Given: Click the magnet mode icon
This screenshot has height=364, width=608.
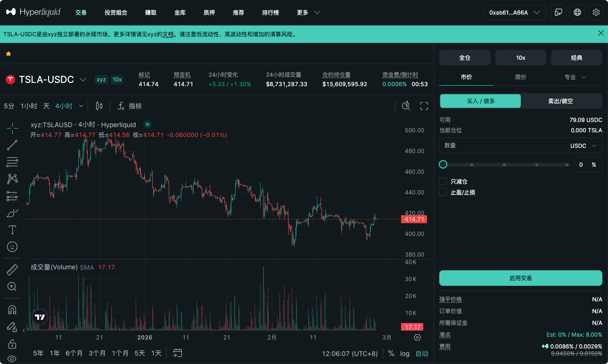Looking at the screenshot, I should click(x=12, y=310).
